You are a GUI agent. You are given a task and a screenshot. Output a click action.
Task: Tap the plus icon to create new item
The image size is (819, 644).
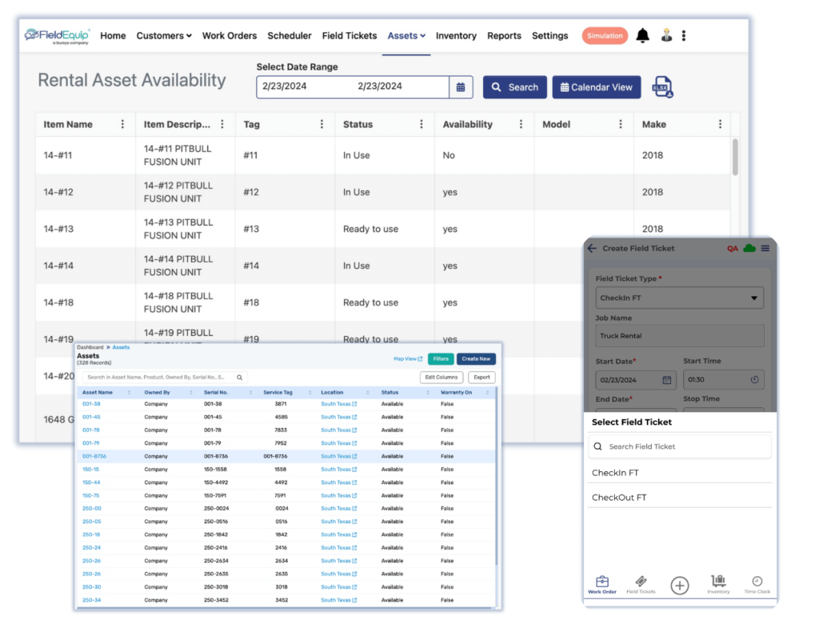pos(679,585)
